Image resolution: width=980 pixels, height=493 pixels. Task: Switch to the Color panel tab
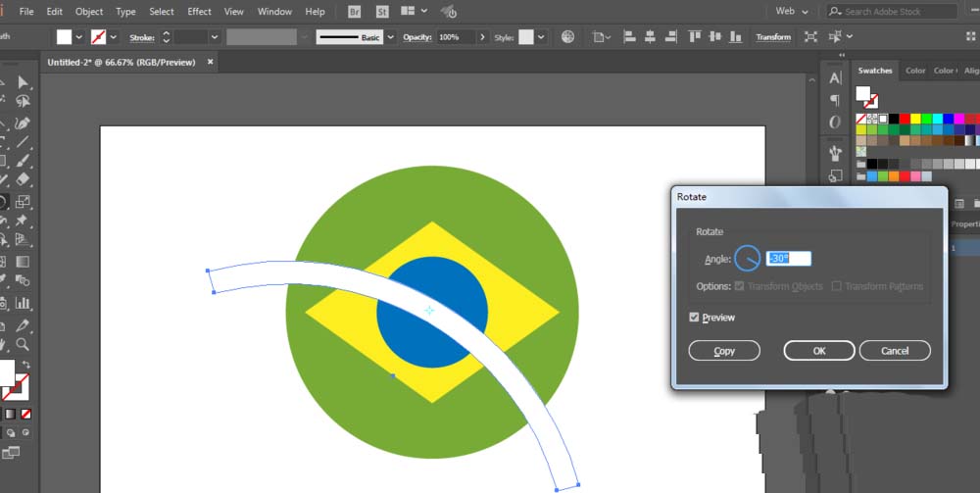(915, 71)
